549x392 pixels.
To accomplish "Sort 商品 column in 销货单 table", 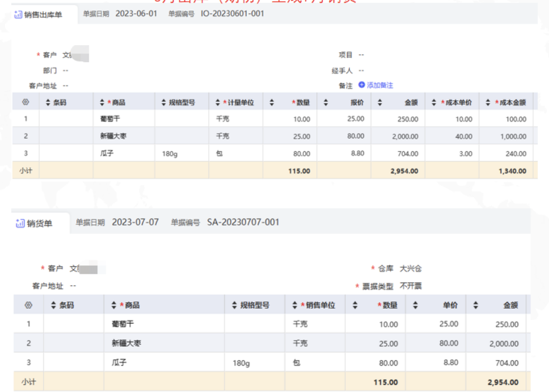I will coord(114,305).
